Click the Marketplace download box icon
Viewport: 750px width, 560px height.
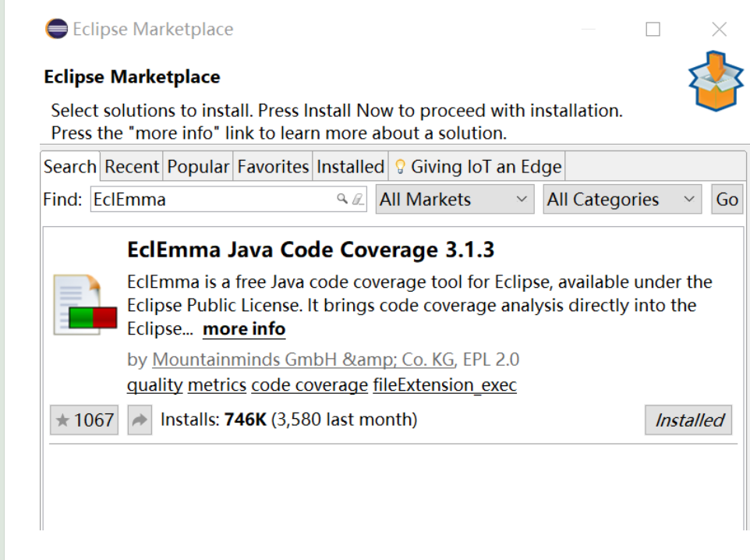[x=716, y=80]
